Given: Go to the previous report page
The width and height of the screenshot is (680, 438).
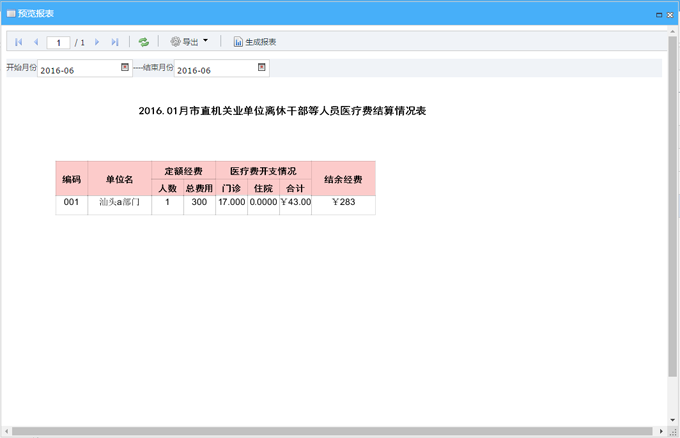Looking at the screenshot, I should [36, 42].
